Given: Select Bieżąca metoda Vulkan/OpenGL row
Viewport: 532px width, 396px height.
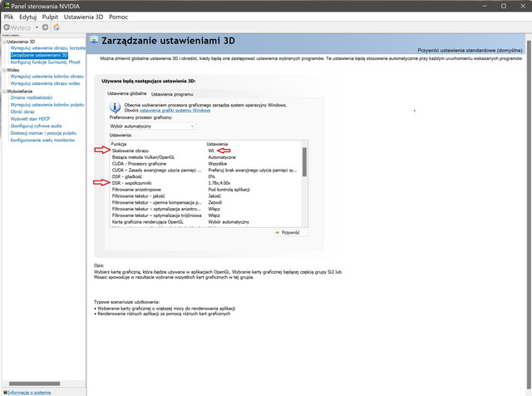Looking at the screenshot, I should [x=206, y=157].
